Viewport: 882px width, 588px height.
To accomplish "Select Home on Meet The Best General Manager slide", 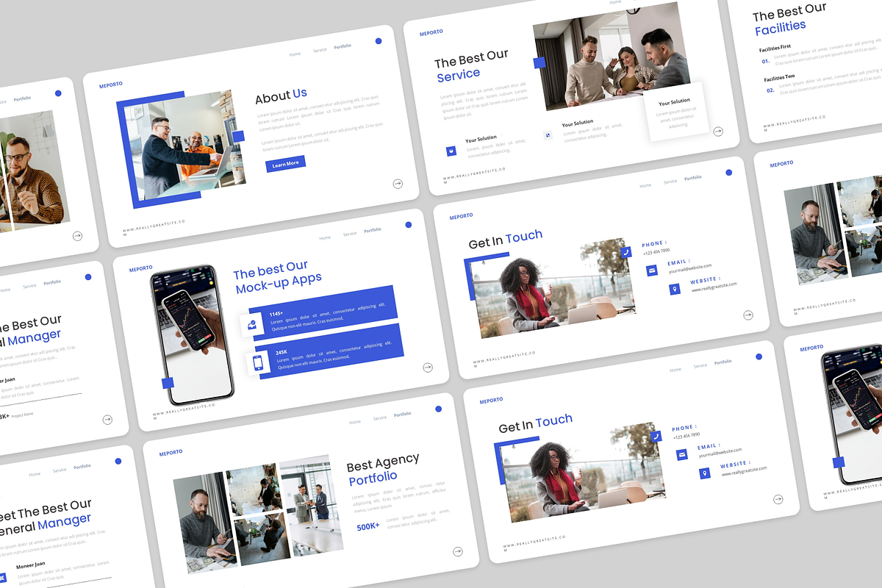I will 35,474.
